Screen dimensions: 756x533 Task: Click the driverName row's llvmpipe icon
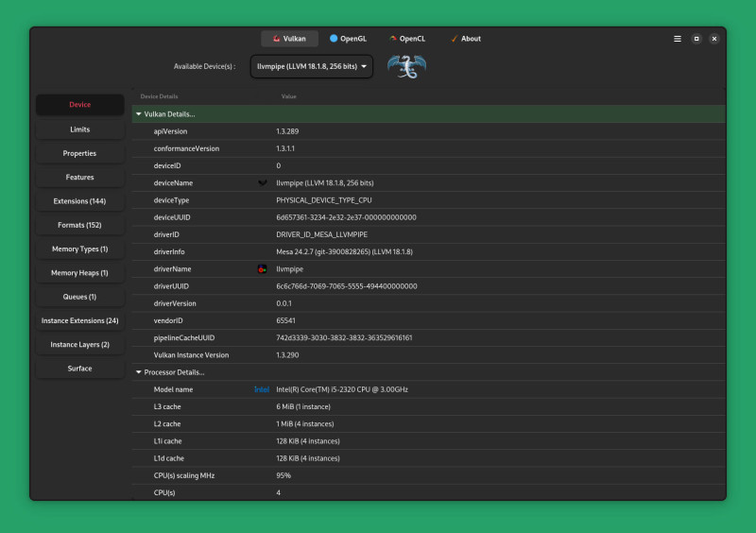(262, 269)
